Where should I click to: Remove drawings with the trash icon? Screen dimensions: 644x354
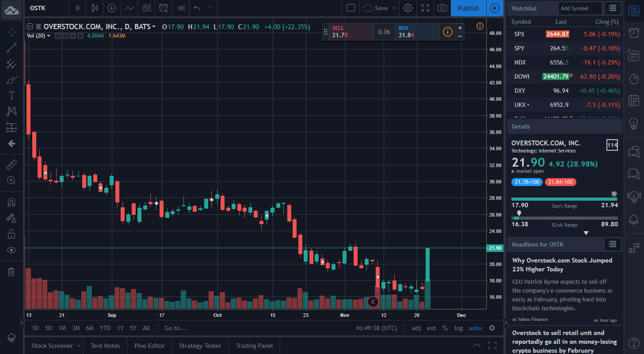point(11,272)
